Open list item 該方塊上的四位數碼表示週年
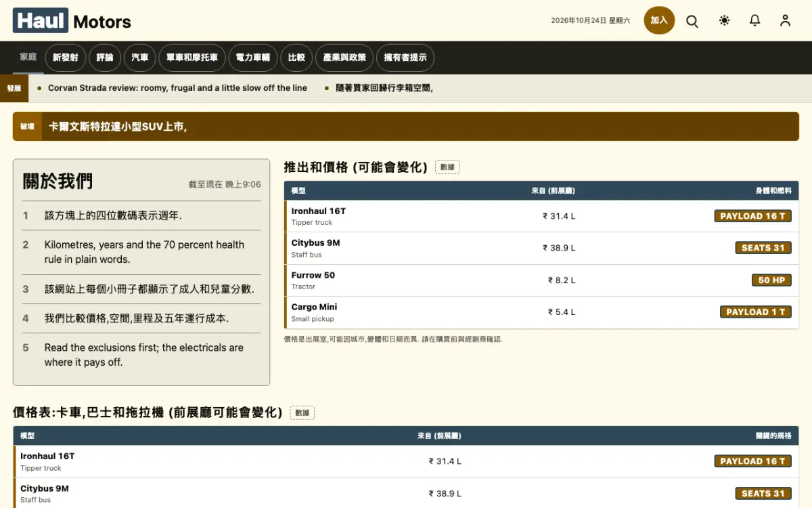 point(113,215)
